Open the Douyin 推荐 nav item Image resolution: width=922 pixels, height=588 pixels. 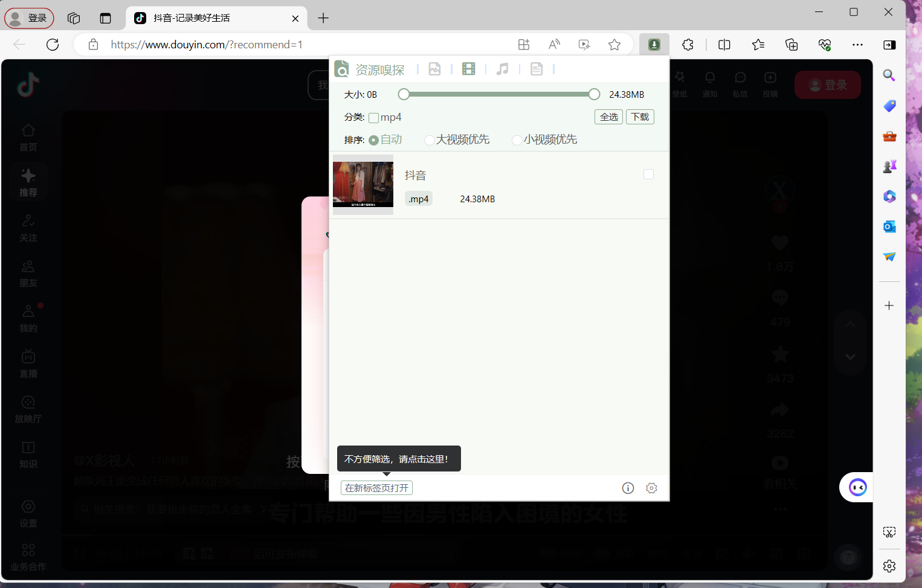(28, 182)
